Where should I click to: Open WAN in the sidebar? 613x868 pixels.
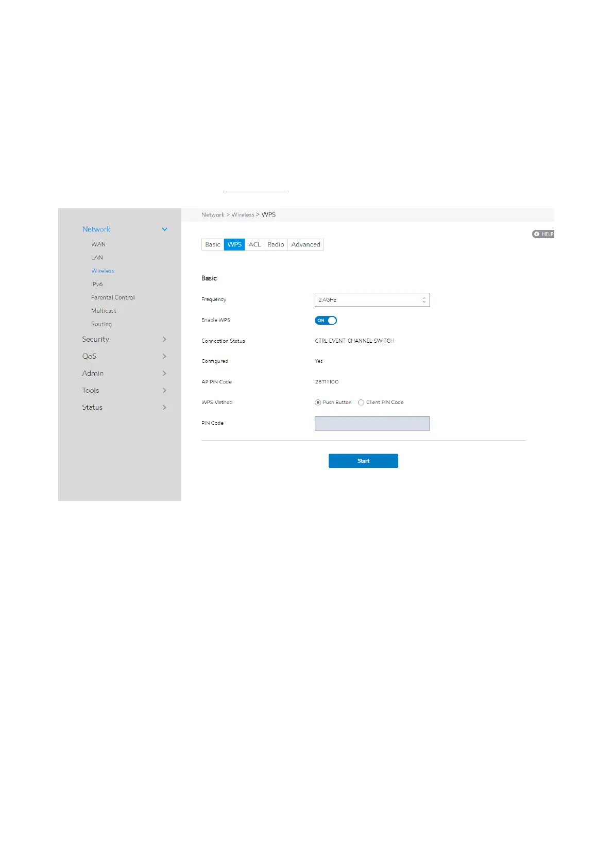tap(98, 244)
